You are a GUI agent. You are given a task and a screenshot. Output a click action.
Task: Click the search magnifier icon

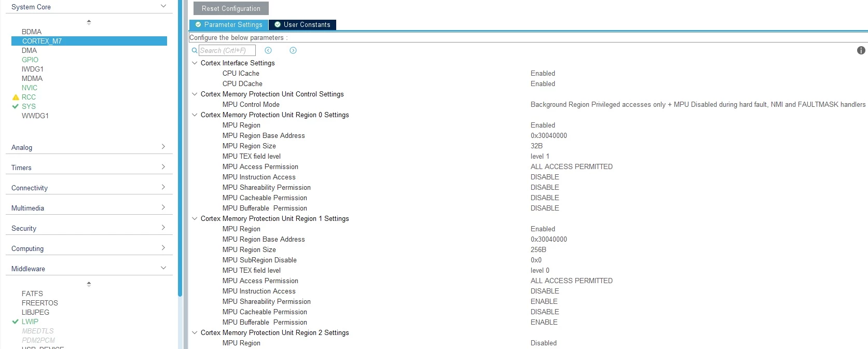[195, 50]
